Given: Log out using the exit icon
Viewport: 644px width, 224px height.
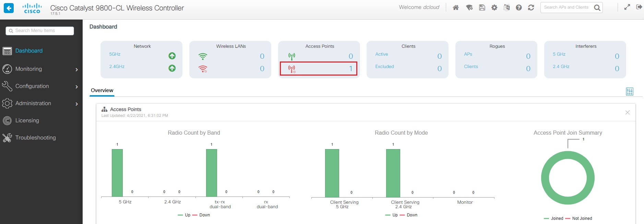Looking at the screenshot, I should pyautogui.click(x=639, y=7).
